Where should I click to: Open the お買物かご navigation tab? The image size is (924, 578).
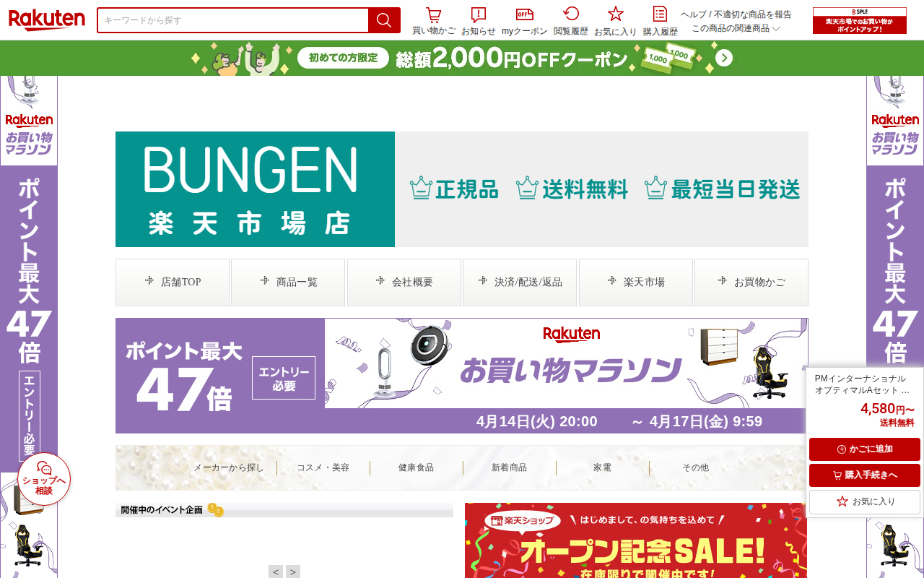pyautogui.click(x=751, y=282)
